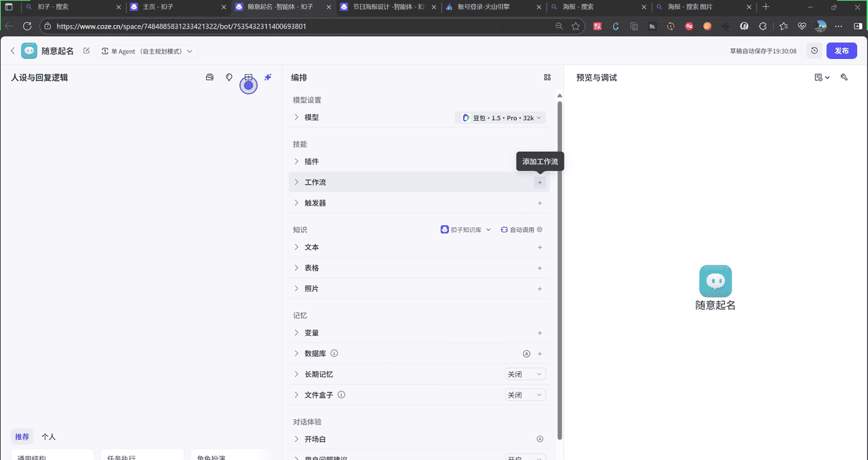The image size is (868, 460).
Task: Click the add workflow plus icon
Action: (540, 183)
